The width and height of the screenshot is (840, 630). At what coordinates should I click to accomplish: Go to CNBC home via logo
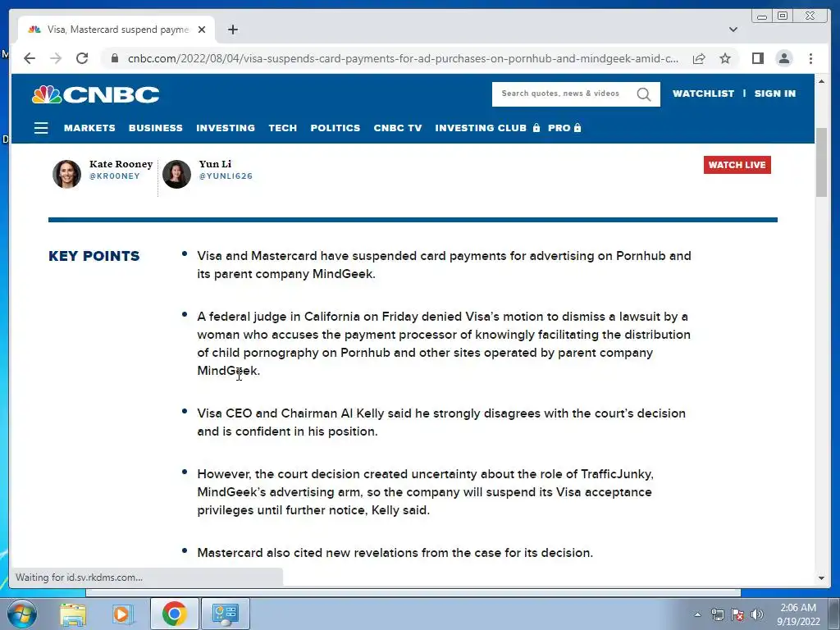point(96,95)
